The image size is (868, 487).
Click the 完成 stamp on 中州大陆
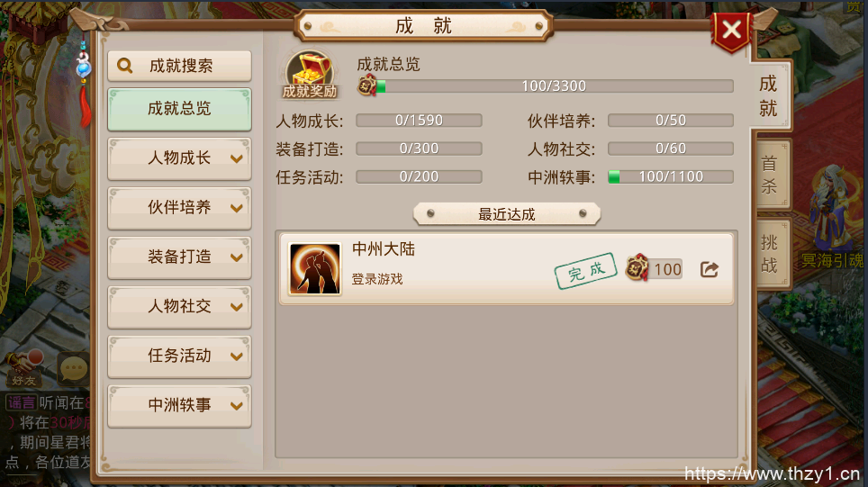(585, 271)
